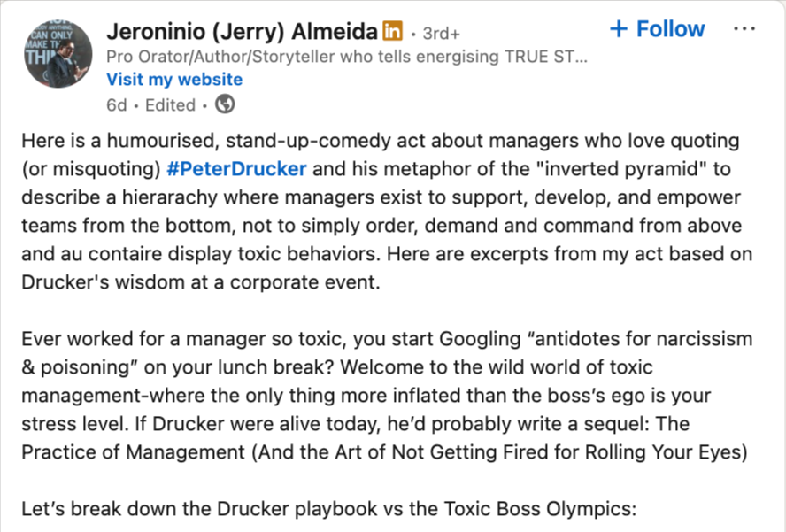Open Jerry Almeida's profile photo
Viewport: 786px width, 532px height.
pyautogui.click(x=58, y=54)
